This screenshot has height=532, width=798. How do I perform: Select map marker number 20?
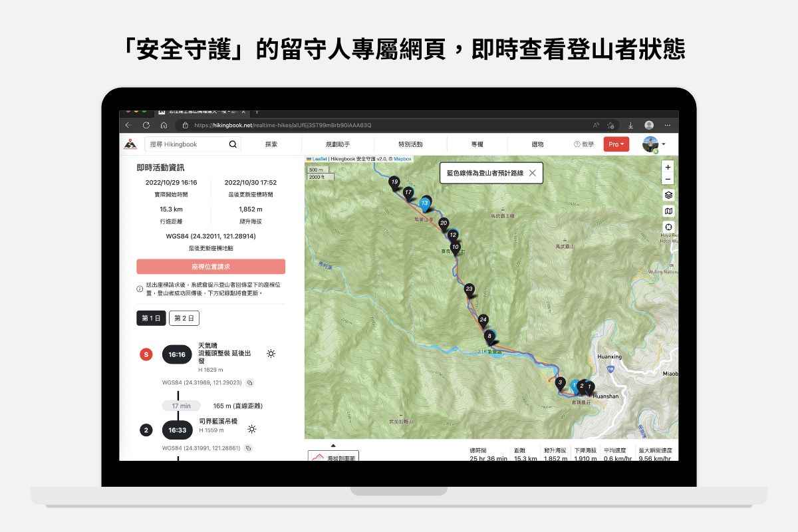tap(444, 224)
